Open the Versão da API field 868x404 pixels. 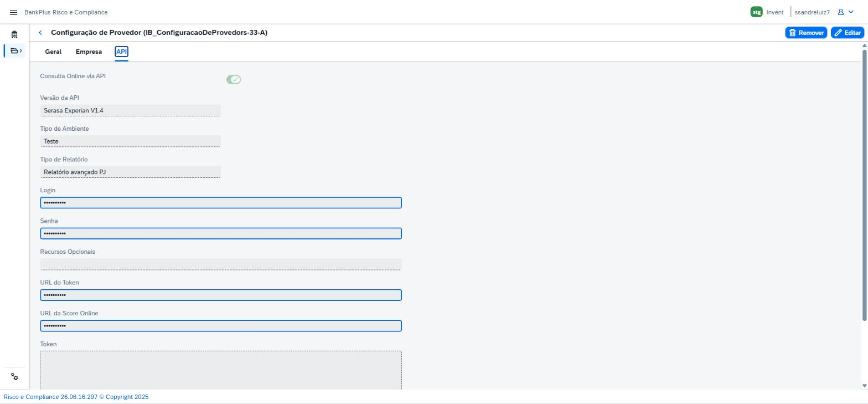[131, 110]
